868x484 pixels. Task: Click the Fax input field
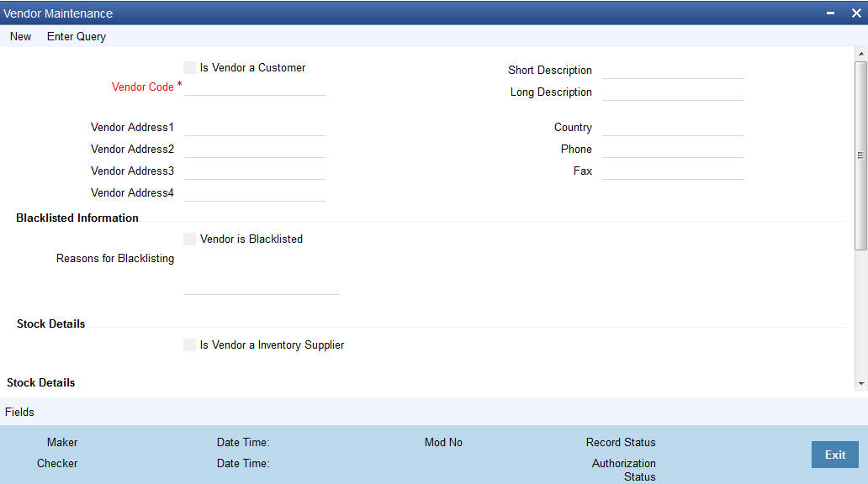pos(673,171)
